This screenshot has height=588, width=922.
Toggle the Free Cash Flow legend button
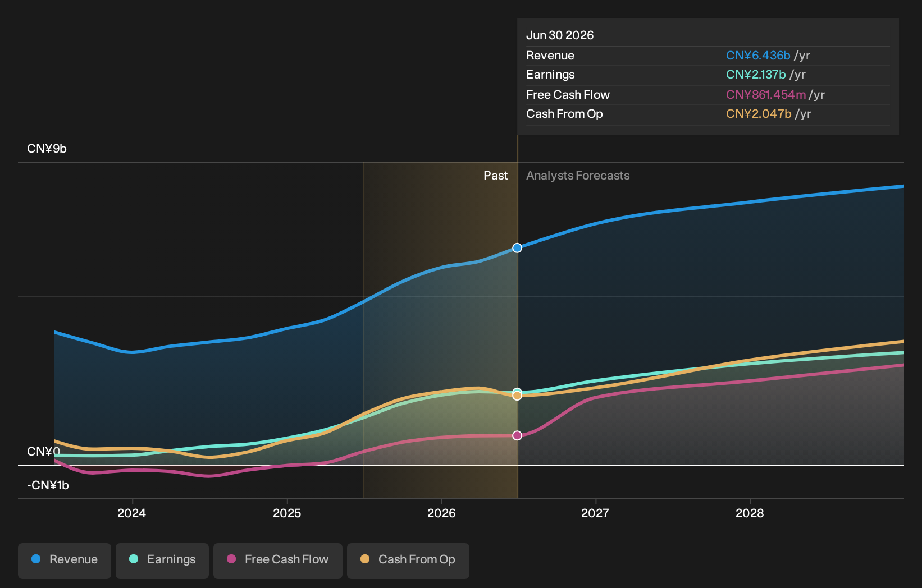(278, 561)
